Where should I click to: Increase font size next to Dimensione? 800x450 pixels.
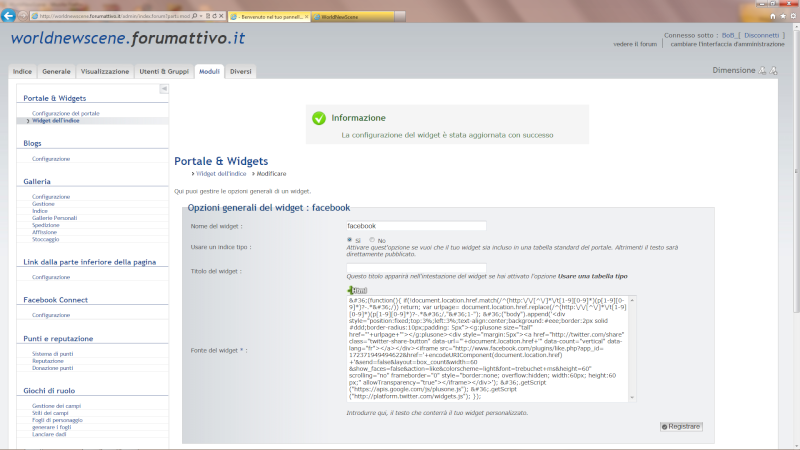point(773,70)
